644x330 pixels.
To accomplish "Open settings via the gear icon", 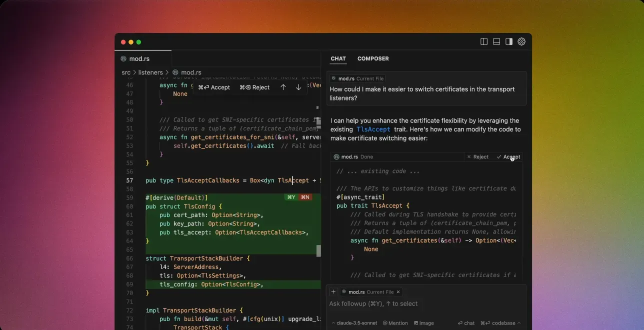I will click(521, 41).
